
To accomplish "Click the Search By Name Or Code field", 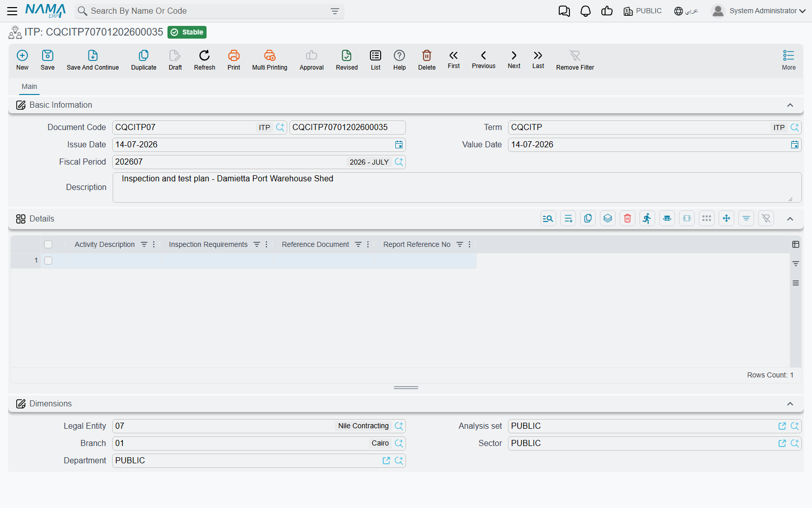I will 208,11.
